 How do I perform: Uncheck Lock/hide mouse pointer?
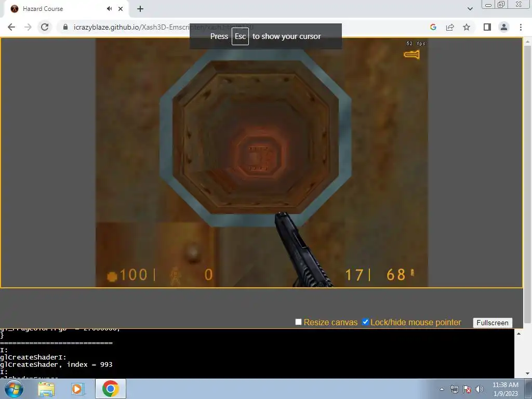click(365, 322)
